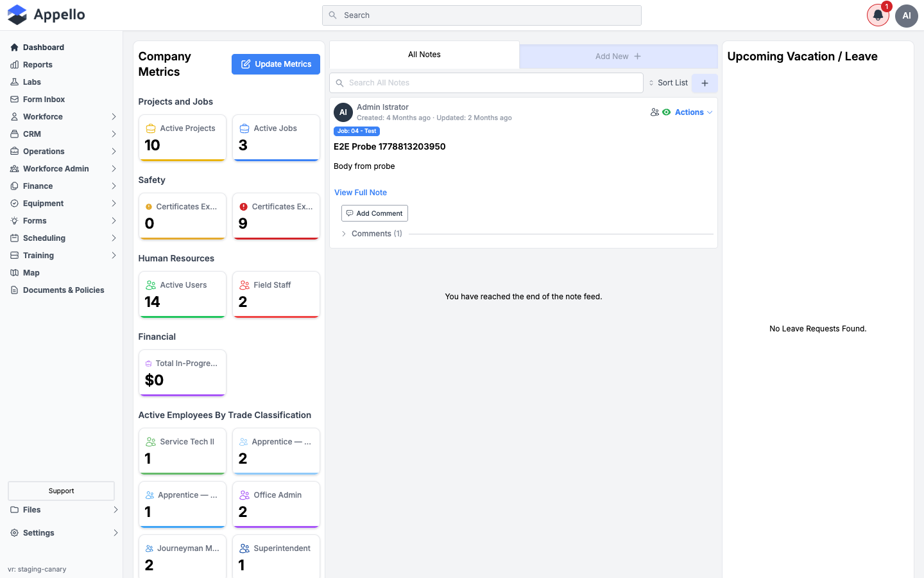Switch to the All Notes tab
This screenshot has width=924, height=578.
pos(424,55)
